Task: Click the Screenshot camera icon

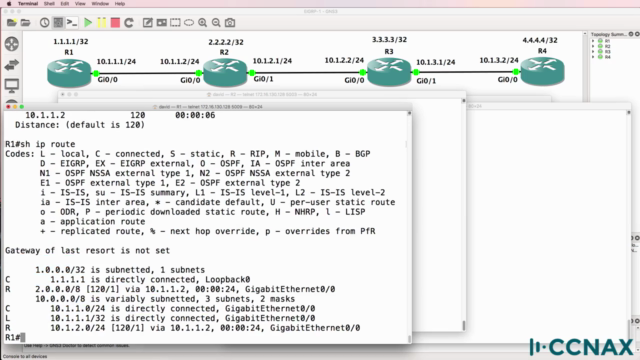Action: tap(230, 22)
